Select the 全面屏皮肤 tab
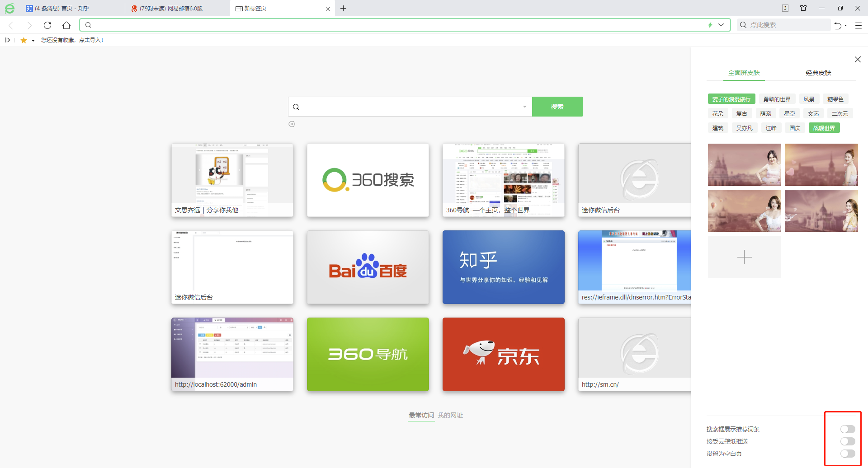Image resolution: width=868 pixels, height=468 pixels. [744, 73]
